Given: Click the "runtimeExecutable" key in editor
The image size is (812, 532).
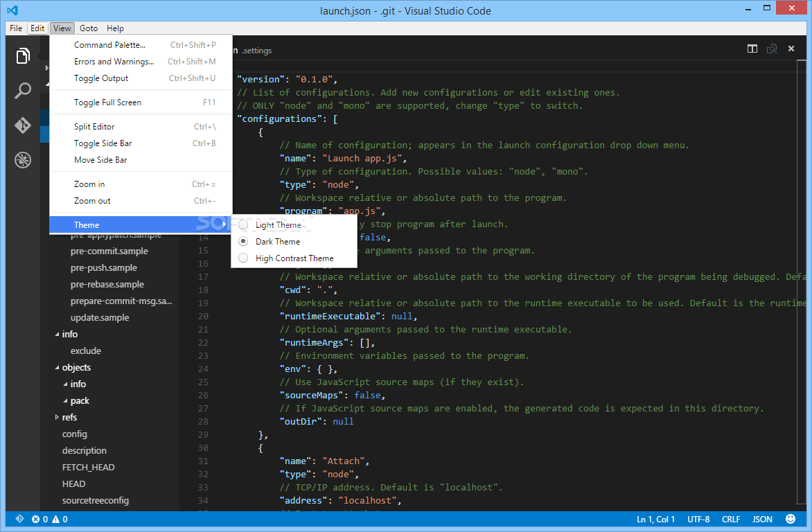Looking at the screenshot, I should point(330,316).
